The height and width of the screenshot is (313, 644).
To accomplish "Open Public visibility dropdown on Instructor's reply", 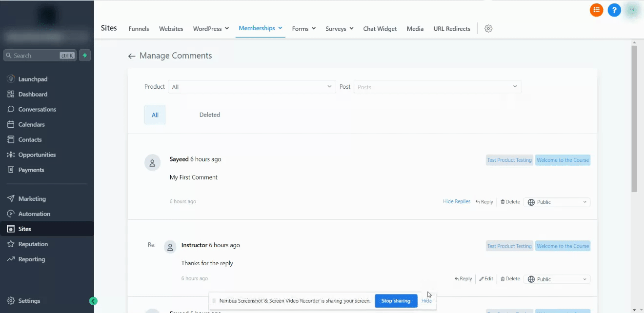I will 557,279.
